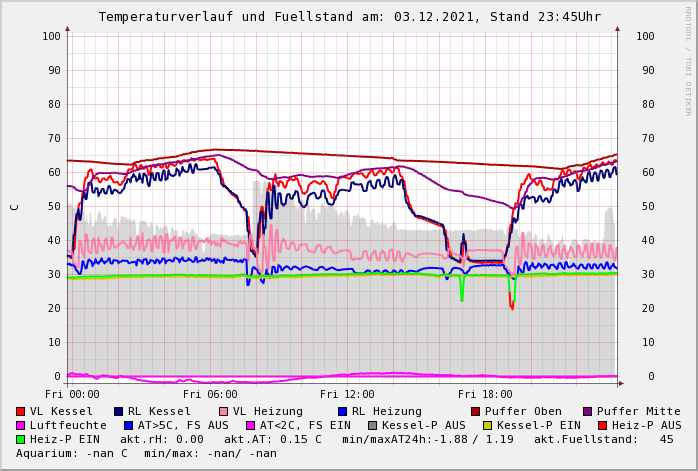
Task: Click the 'Fri 12:00' time axis label
Action: coord(347,394)
